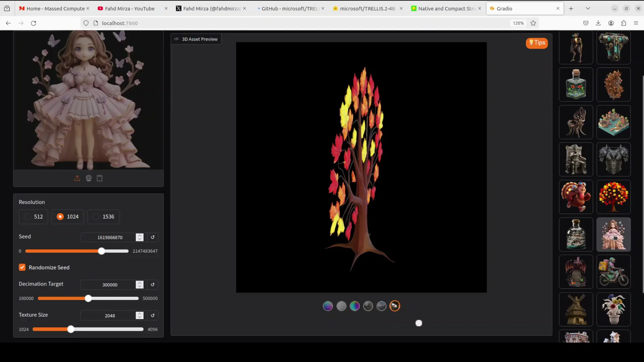Switch to the Fahd Mirza YouTube tab
This screenshot has width=644, height=362.
click(129, 8)
